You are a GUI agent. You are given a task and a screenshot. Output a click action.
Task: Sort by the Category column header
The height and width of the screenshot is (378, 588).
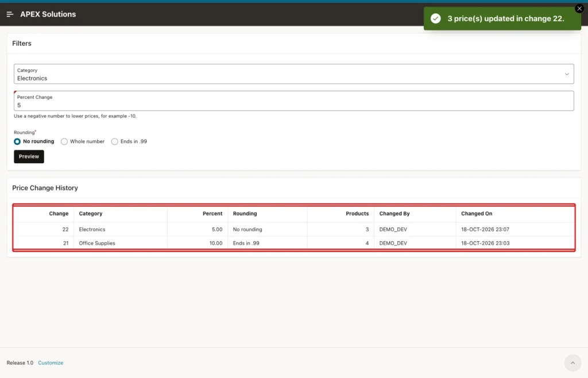(90, 213)
